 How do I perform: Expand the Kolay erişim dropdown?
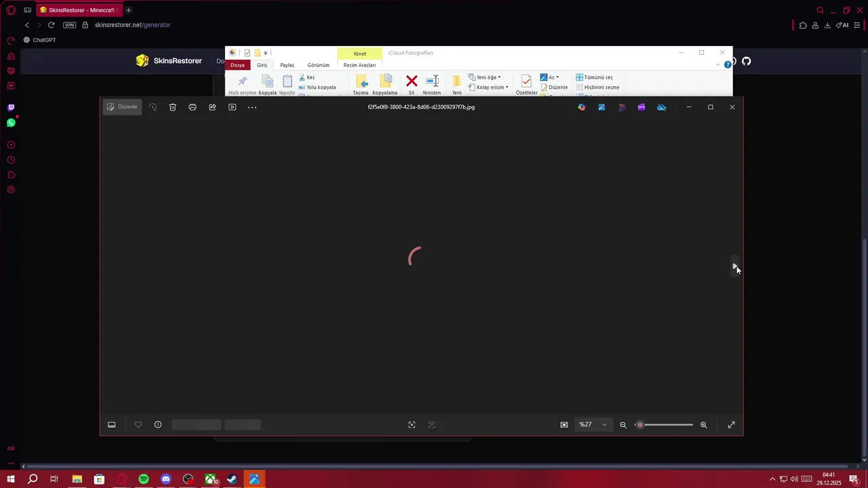[488, 87]
